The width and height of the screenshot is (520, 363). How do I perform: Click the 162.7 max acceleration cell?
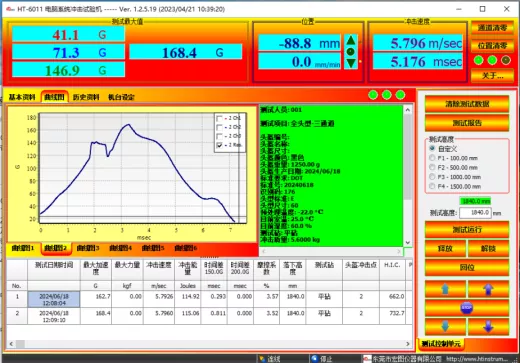point(96,299)
